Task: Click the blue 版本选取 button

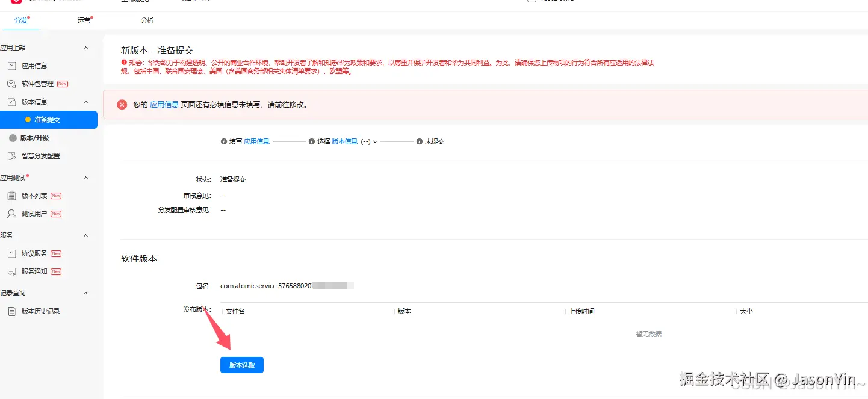Action: (x=242, y=365)
